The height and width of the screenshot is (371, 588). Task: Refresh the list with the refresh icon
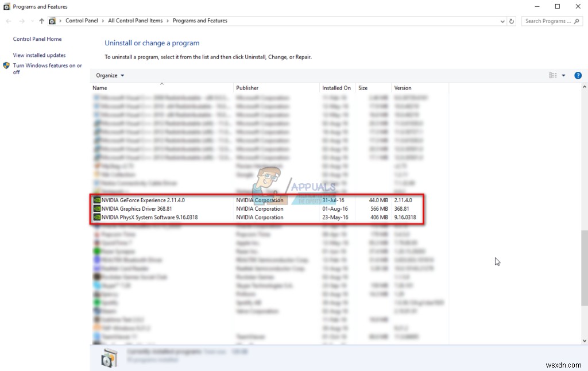click(512, 21)
